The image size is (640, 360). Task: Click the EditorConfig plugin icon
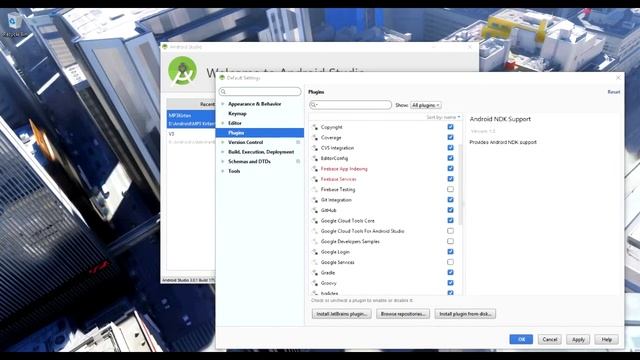pyautogui.click(x=315, y=158)
